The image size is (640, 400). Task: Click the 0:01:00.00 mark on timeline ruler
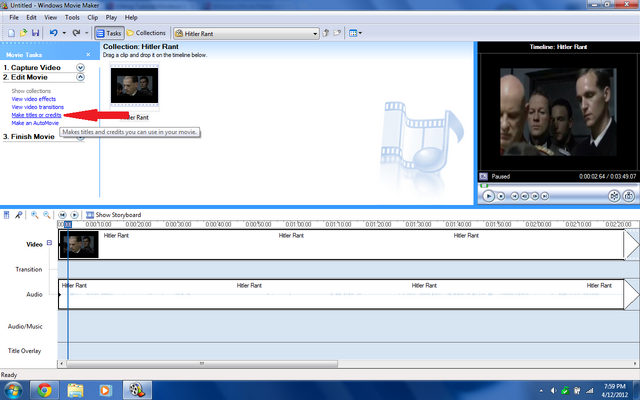(x=298, y=224)
